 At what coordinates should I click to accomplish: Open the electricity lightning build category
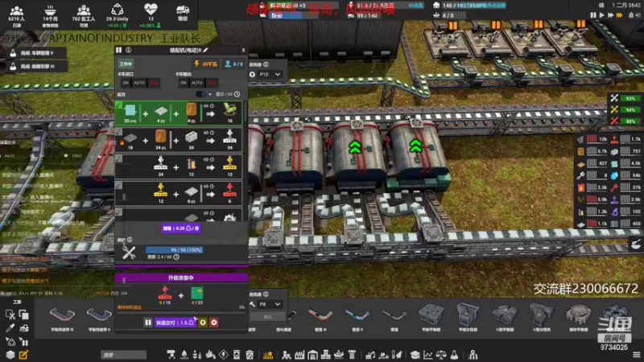223,355
